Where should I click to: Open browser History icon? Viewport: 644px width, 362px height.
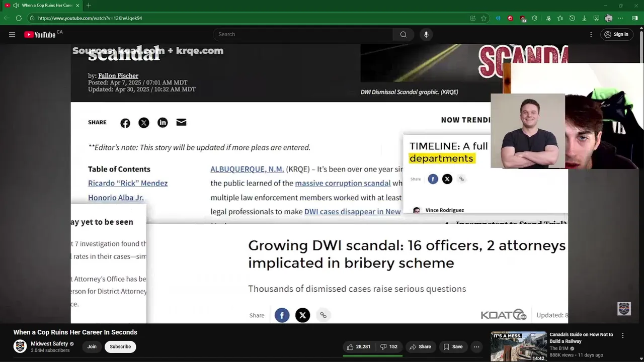tap(572, 18)
